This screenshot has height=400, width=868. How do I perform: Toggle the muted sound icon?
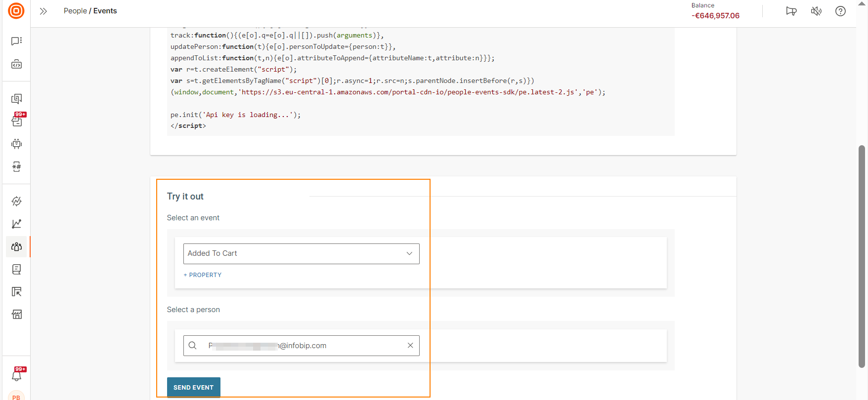pyautogui.click(x=816, y=11)
